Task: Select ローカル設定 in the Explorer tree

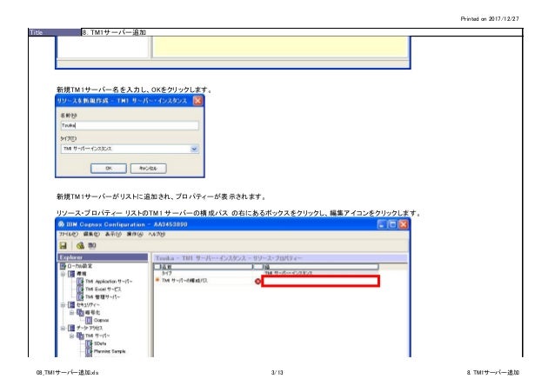Action: (80, 266)
